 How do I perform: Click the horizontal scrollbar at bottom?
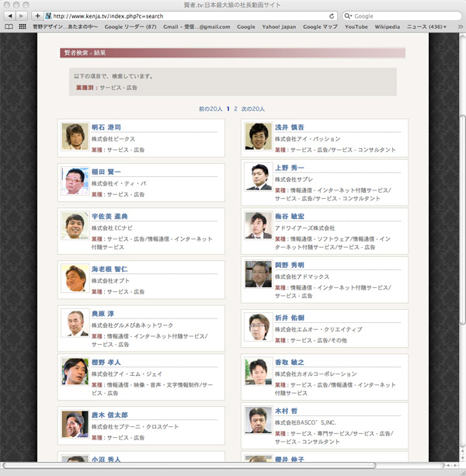[x=190, y=465]
